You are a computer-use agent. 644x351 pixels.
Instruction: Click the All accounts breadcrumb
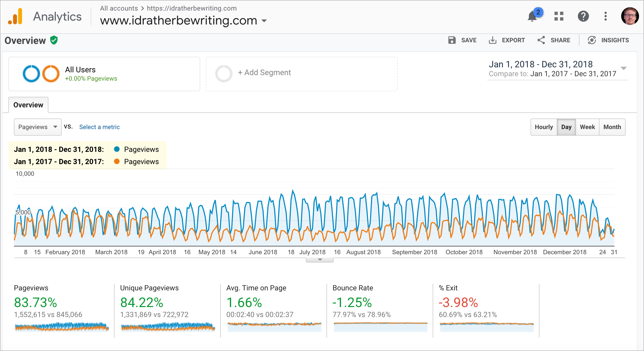click(x=119, y=8)
